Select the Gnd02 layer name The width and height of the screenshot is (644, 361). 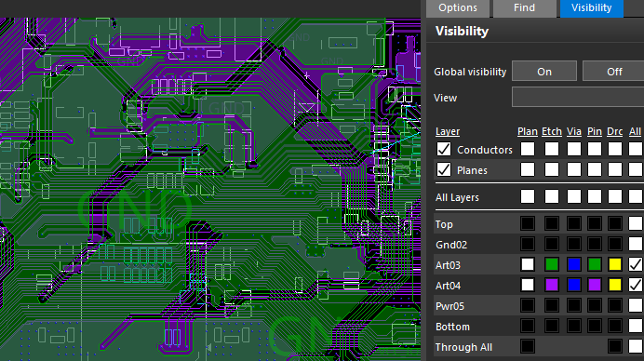[x=451, y=245]
